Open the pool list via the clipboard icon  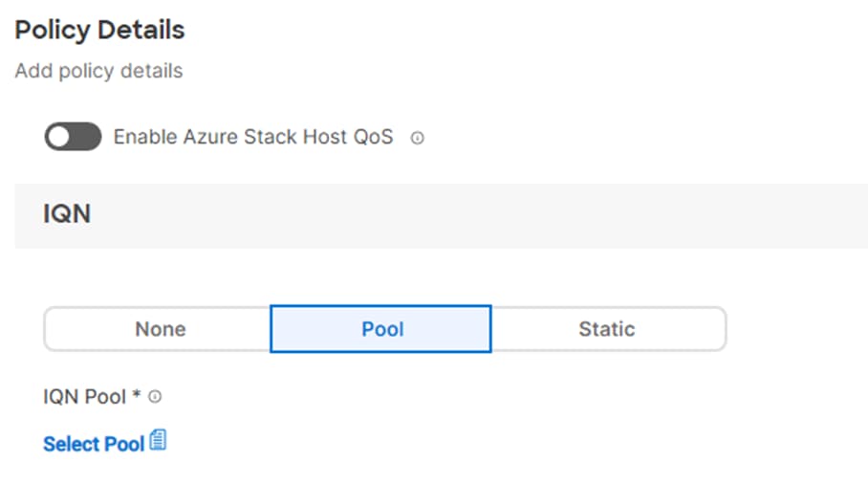click(158, 440)
